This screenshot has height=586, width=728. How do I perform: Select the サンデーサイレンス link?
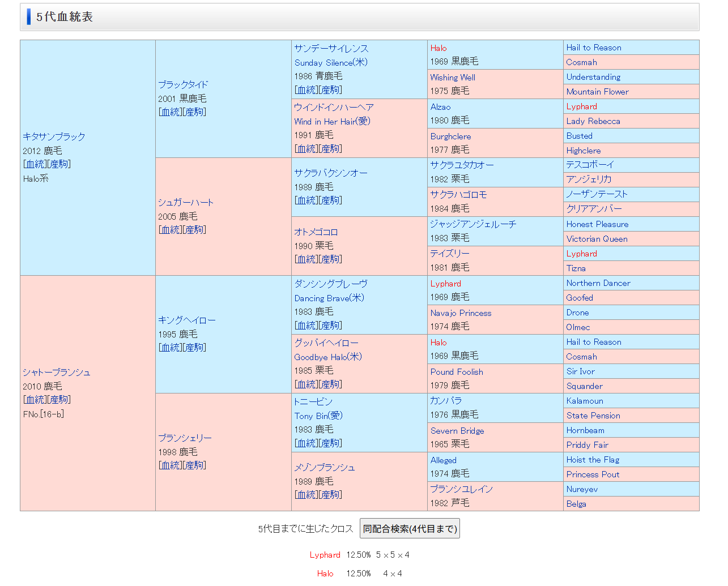coord(331,48)
